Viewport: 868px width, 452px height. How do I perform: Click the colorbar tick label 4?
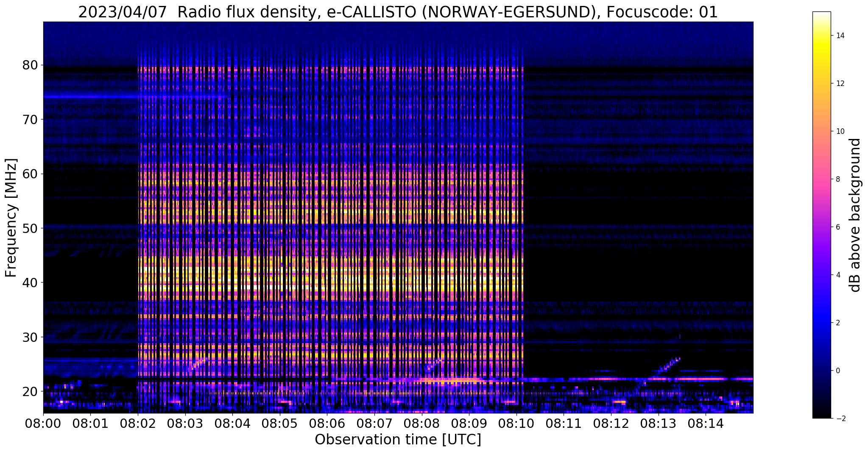click(x=837, y=275)
